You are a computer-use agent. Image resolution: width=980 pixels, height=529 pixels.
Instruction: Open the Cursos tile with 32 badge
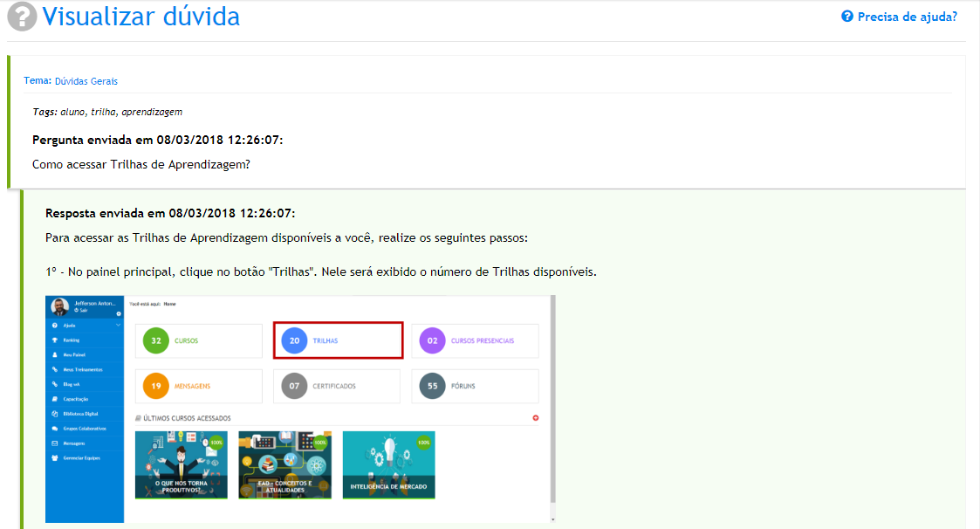(x=198, y=340)
